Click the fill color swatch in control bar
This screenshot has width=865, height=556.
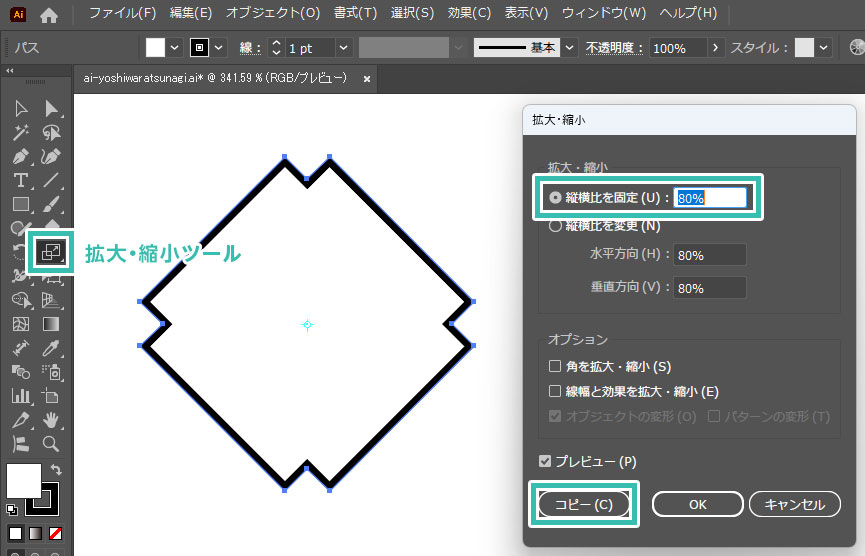pos(155,48)
